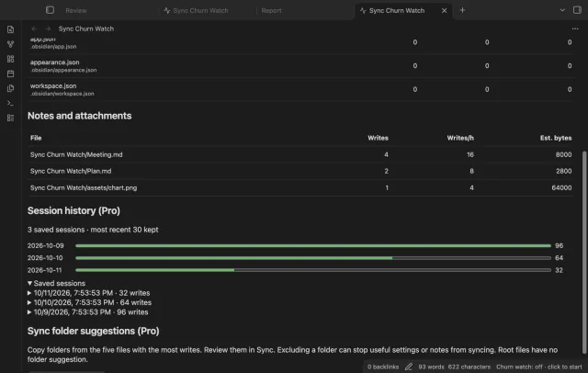Viewport: 588px width, 373px height.
Task: Toggle the left sidebar panel icon
Action: pyautogui.click(x=50, y=10)
